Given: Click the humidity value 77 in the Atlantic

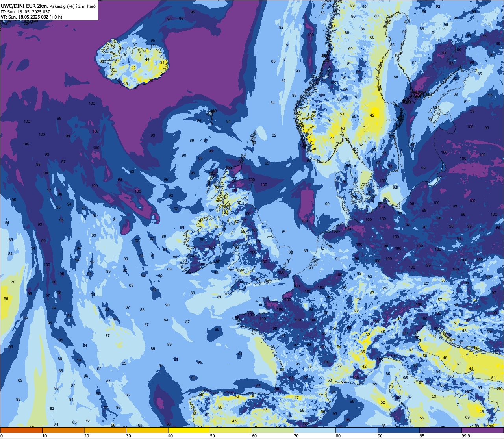Looking at the screenshot, I should 107,335.
